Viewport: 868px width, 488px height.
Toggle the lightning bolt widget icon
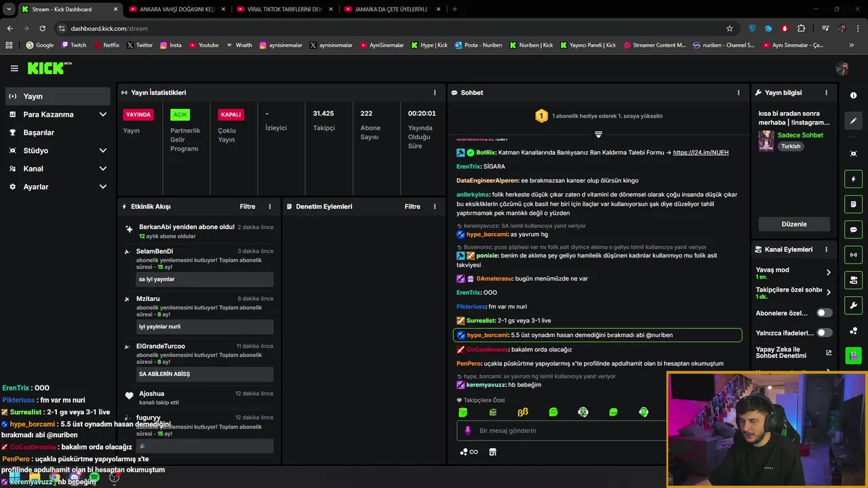[853, 179]
